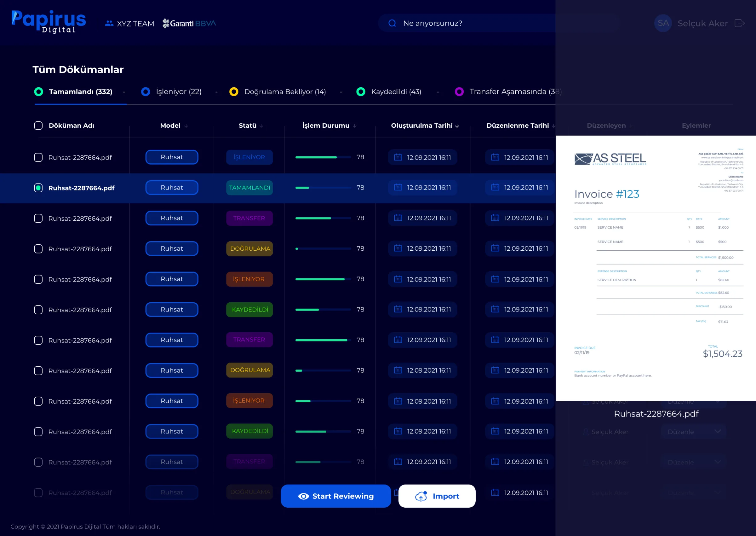The width and height of the screenshot is (756, 536).
Task: Sort by Statü column arrow
Action: point(261,126)
